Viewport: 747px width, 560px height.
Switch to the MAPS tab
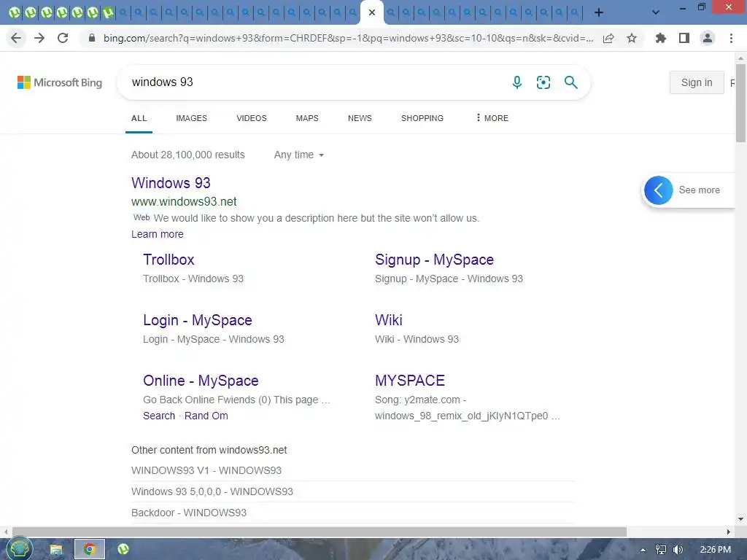307,118
